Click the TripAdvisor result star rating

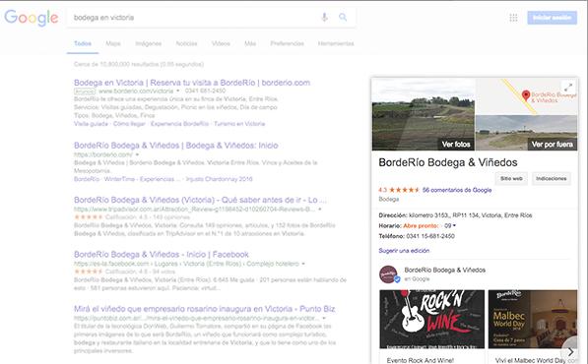click(88, 217)
